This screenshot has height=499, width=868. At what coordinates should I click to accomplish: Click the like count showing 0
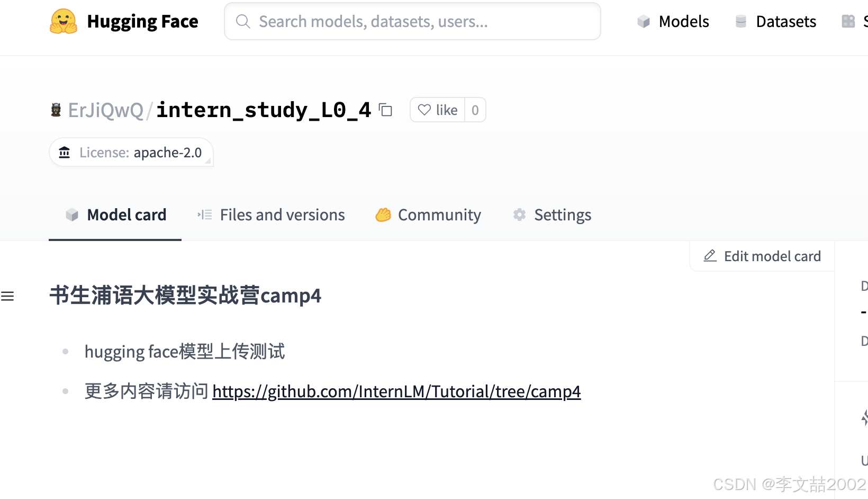pos(475,110)
